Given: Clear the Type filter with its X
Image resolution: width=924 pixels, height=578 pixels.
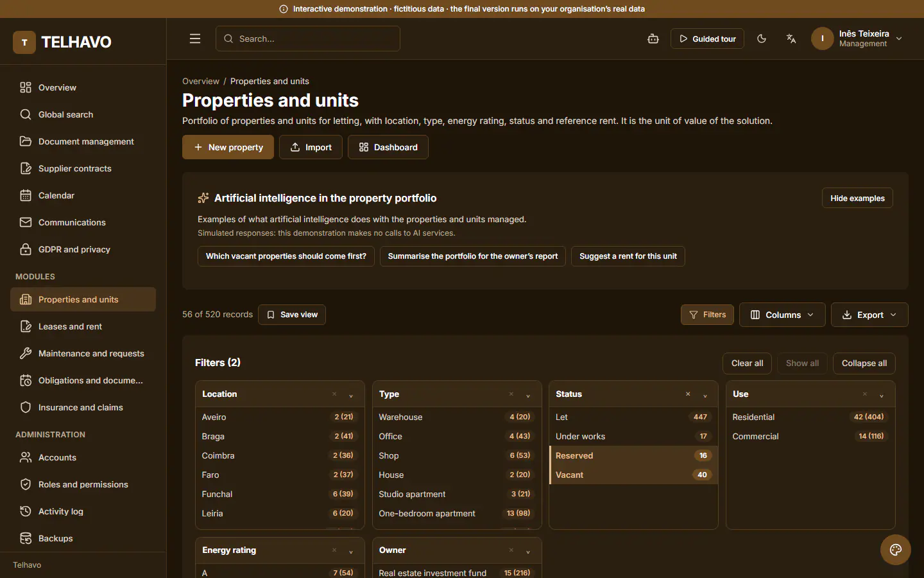Looking at the screenshot, I should coord(511,394).
